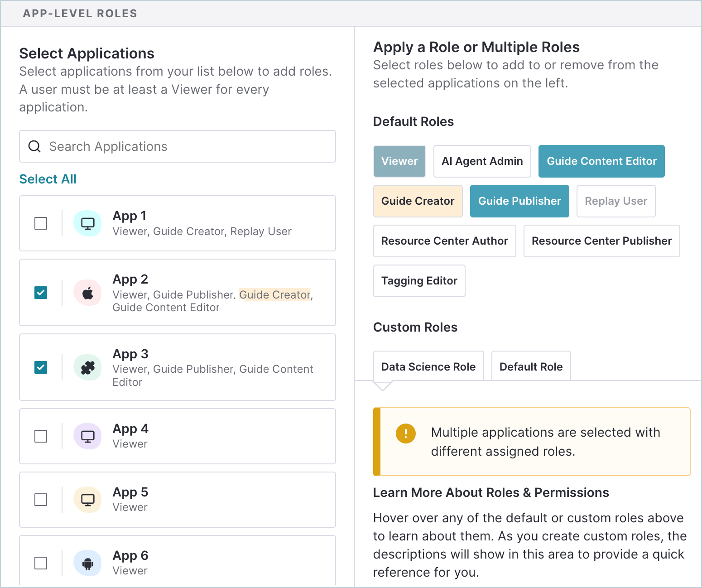Click the Select All link
The height and width of the screenshot is (588, 702).
coord(48,179)
